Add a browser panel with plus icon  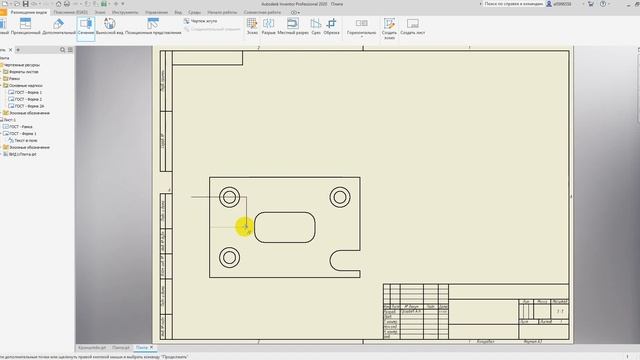[x=18, y=50]
